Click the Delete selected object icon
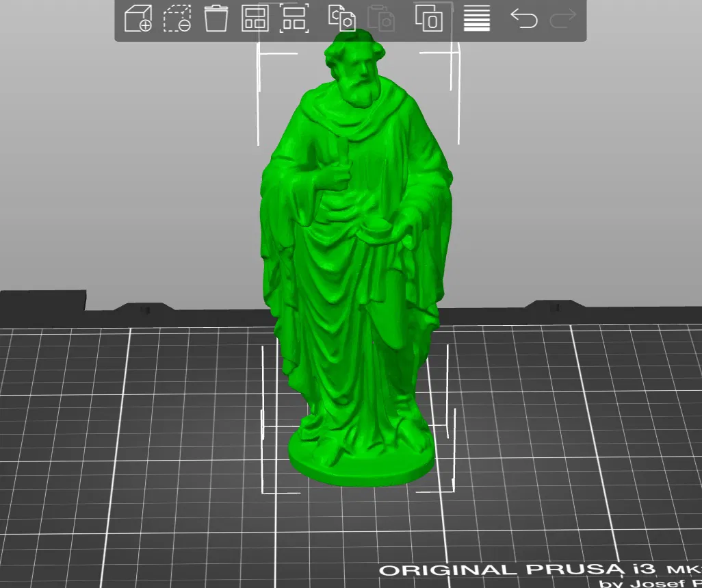This screenshot has width=702, height=588. tap(177, 18)
